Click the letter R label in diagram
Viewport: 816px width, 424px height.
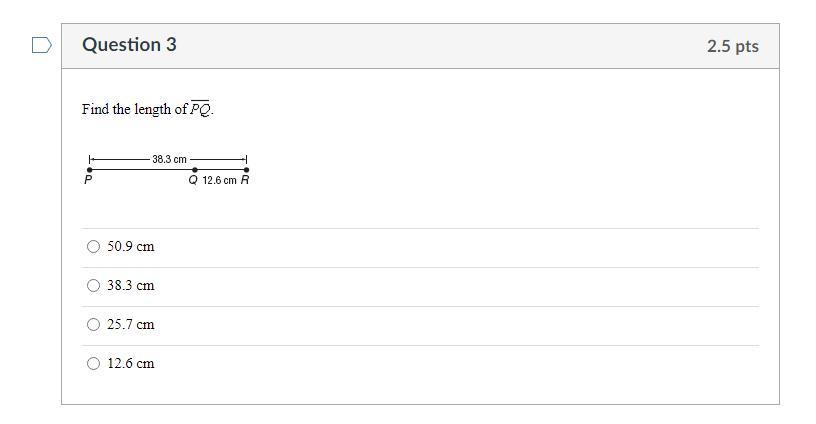pyautogui.click(x=244, y=181)
